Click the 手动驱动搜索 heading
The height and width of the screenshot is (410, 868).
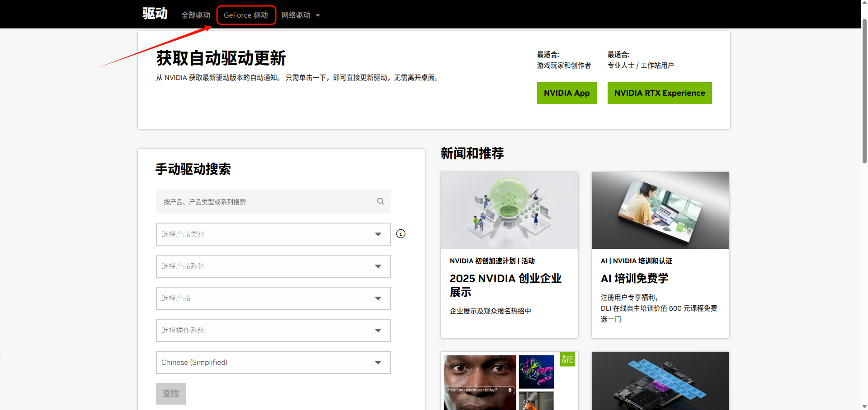pos(193,169)
